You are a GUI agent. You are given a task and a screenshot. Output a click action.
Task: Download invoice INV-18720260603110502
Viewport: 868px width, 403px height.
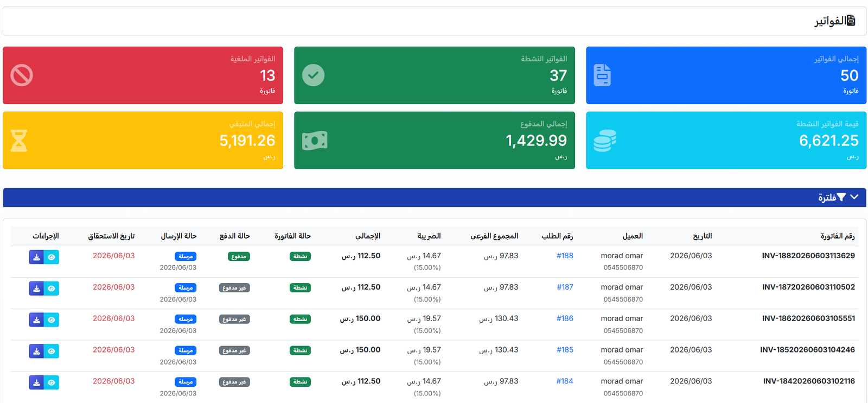[x=36, y=289]
